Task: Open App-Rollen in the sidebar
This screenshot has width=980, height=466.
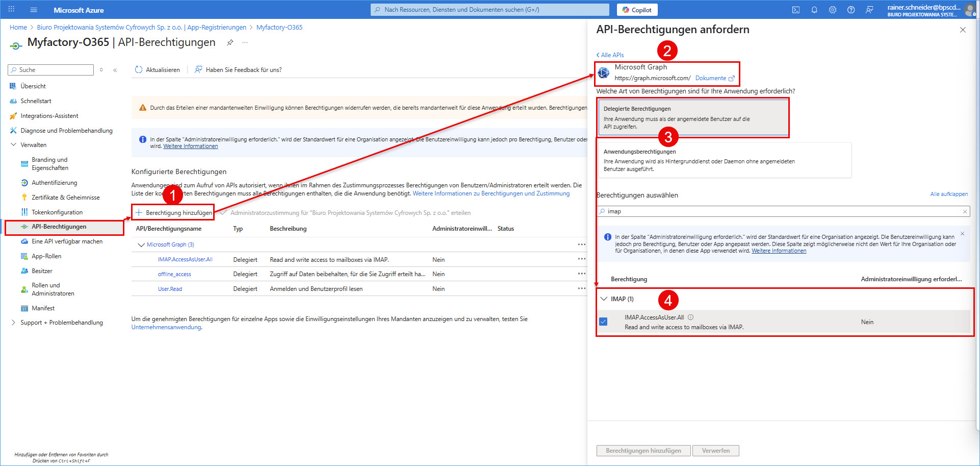Action: 46,256
